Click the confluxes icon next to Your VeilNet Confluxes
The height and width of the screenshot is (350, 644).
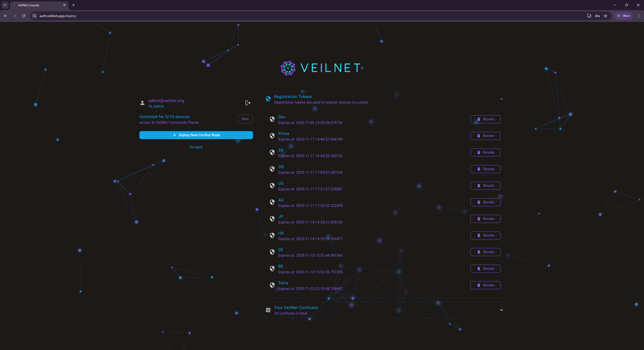click(268, 310)
